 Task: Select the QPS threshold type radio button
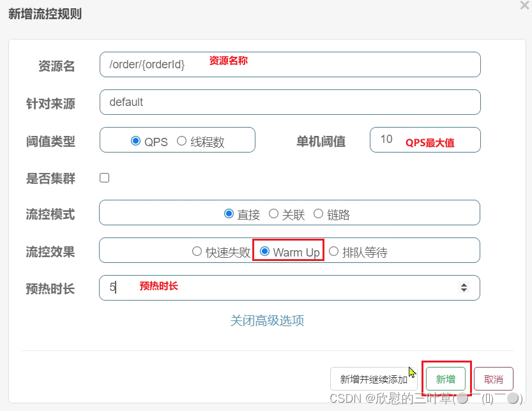coord(135,141)
